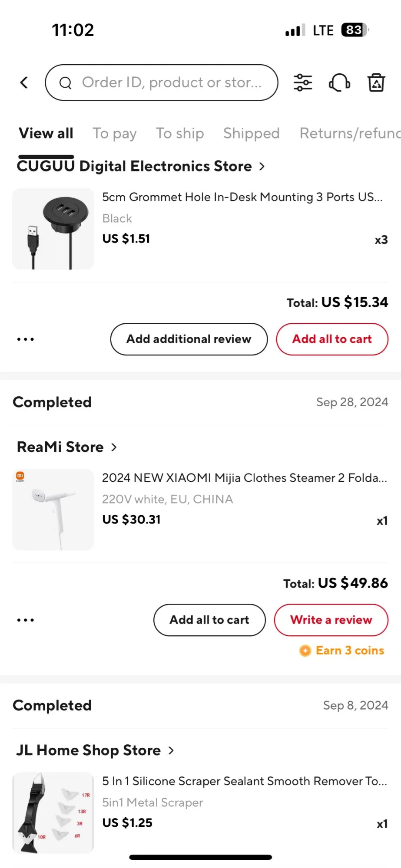Add all ReaMi Store items to cart

(209, 620)
